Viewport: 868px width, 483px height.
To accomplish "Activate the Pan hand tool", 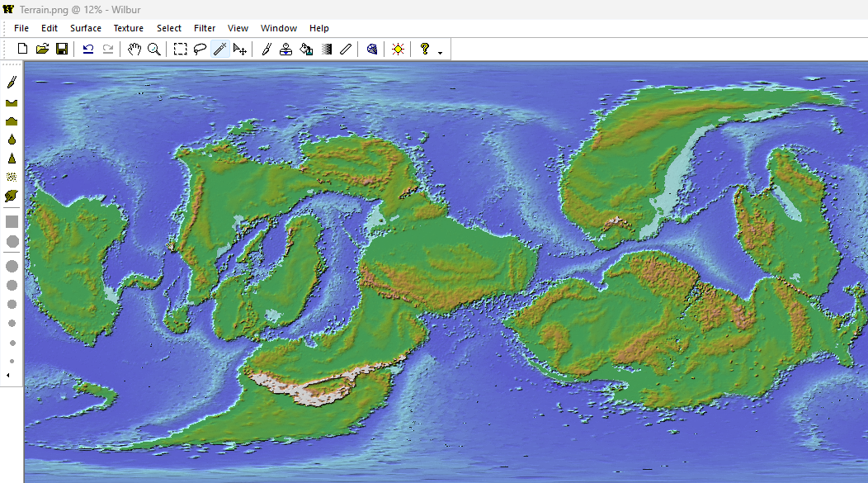I will [x=135, y=50].
